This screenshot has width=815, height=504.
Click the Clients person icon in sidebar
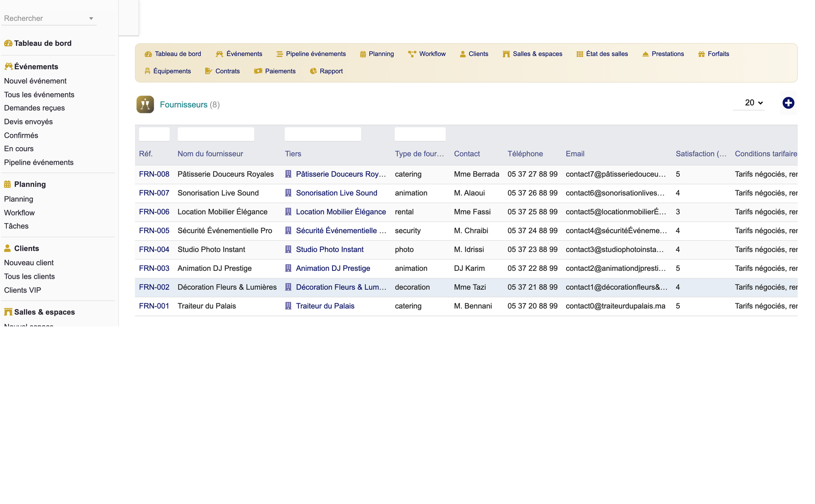click(8, 248)
